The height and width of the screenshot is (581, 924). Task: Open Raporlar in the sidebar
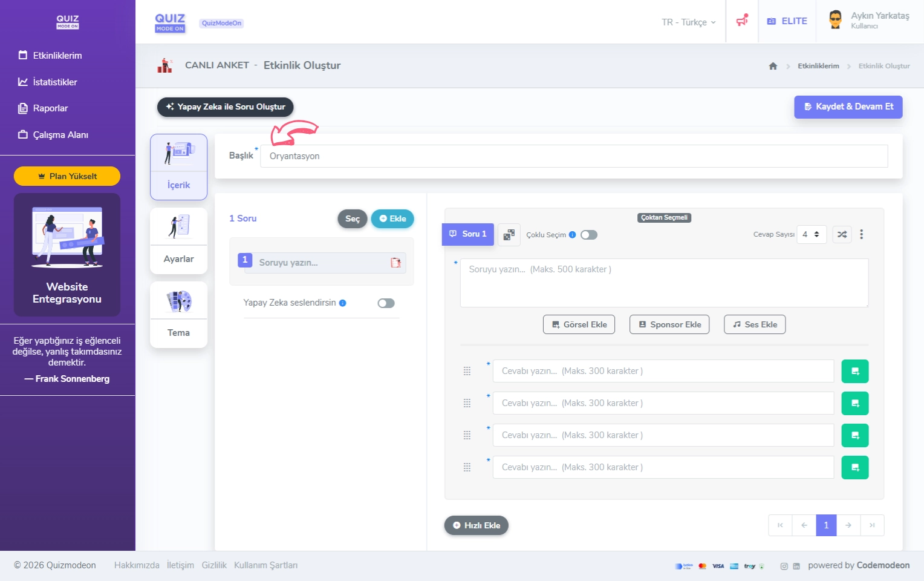click(x=43, y=108)
